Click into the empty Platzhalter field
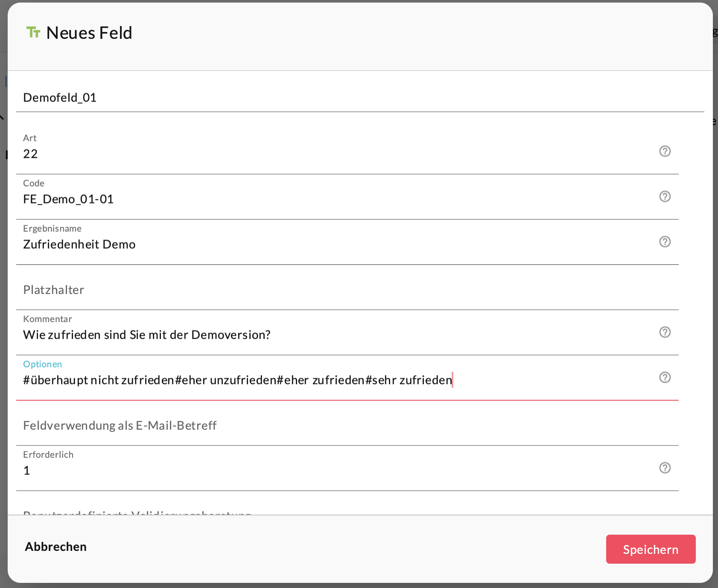The image size is (718, 588). 333,290
